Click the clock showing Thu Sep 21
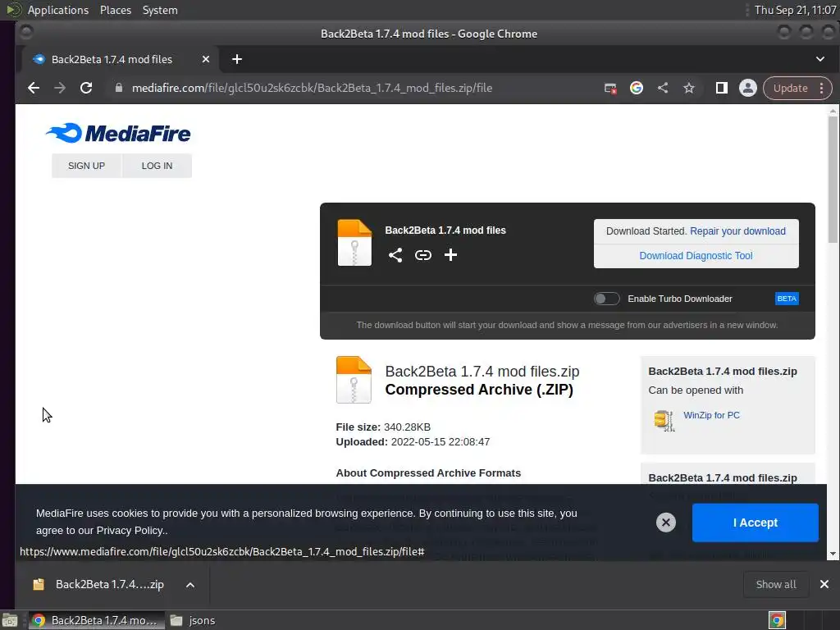 point(795,10)
